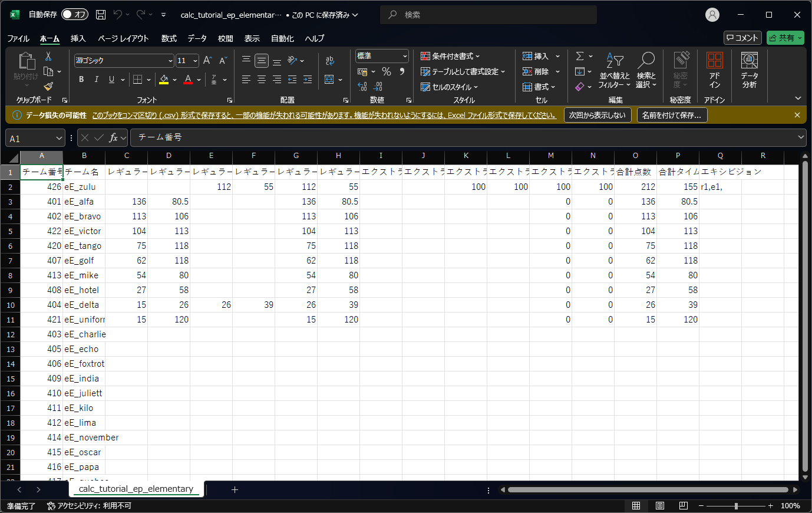The height and width of the screenshot is (513, 812).
Task: Apply the percent style format
Action: click(x=387, y=71)
